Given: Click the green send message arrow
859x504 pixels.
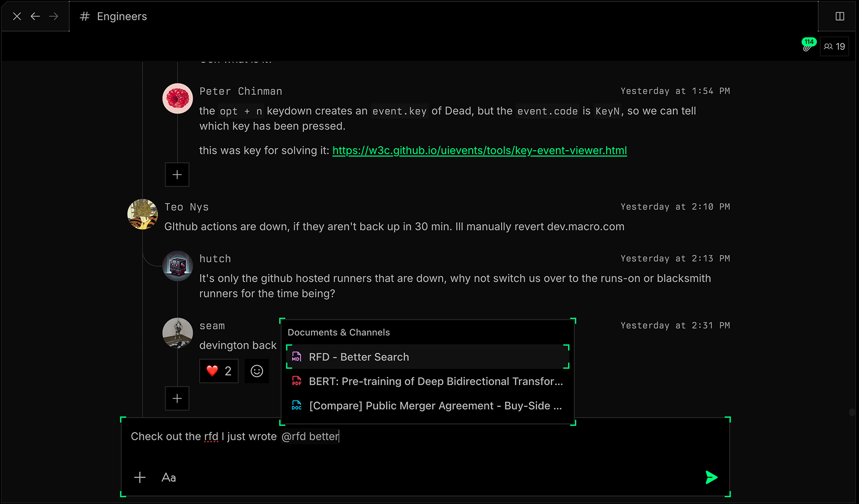Looking at the screenshot, I should (x=711, y=477).
